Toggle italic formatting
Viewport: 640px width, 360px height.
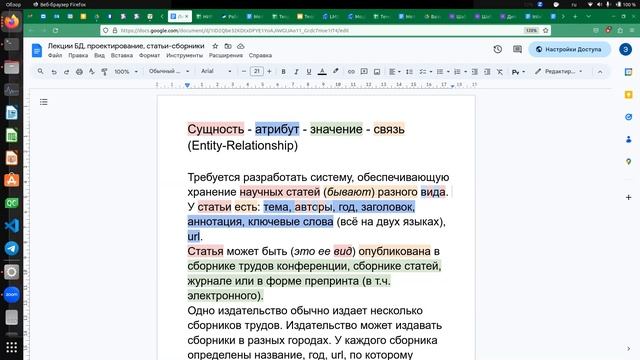[x=296, y=71]
